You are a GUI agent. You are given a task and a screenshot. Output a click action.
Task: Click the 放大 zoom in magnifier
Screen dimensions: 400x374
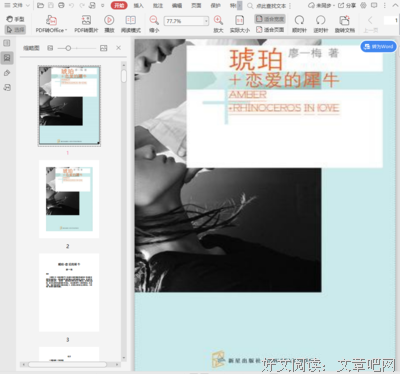pos(218,24)
